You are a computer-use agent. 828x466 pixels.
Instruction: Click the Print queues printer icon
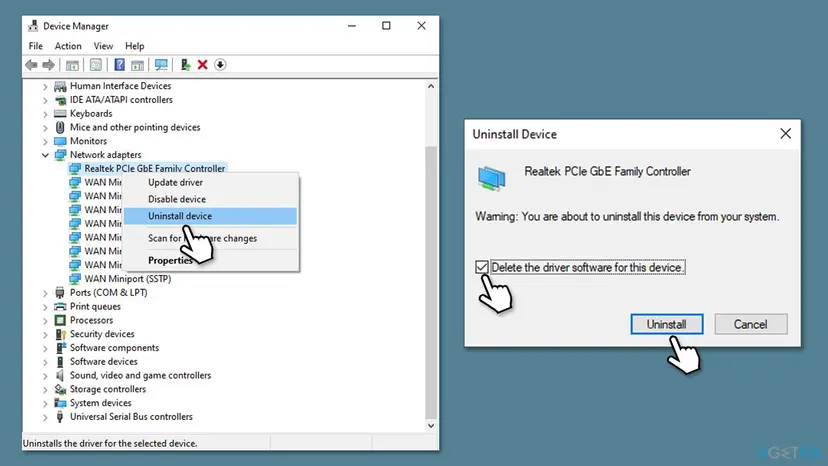pos(60,306)
